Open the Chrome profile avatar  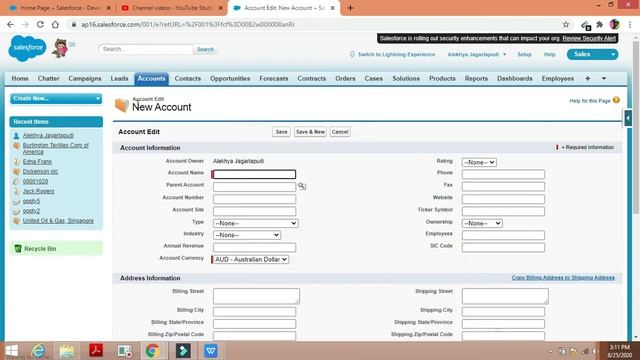coord(614,24)
